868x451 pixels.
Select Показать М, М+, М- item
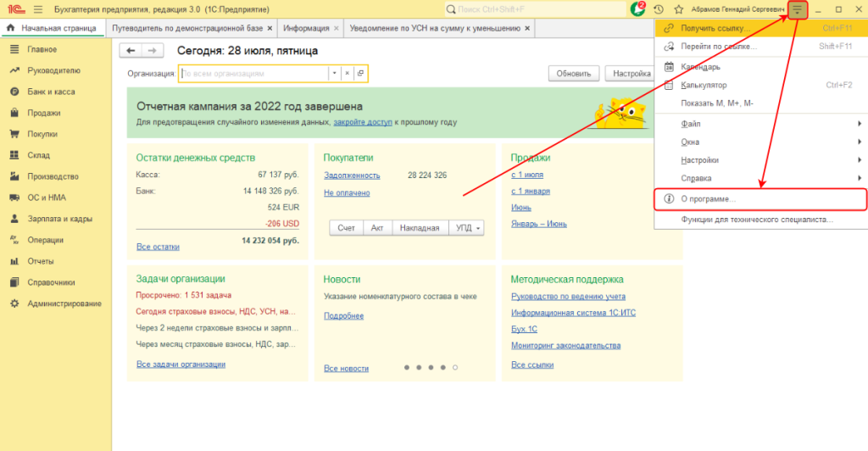coord(761,103)
